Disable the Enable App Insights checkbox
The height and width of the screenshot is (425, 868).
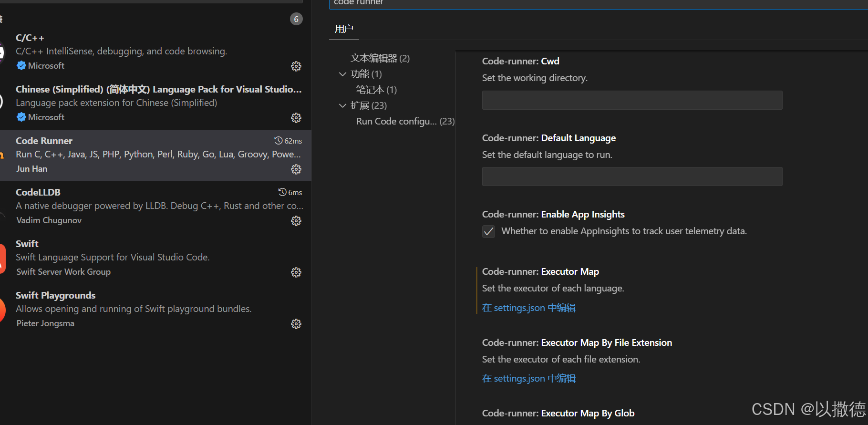488,231
